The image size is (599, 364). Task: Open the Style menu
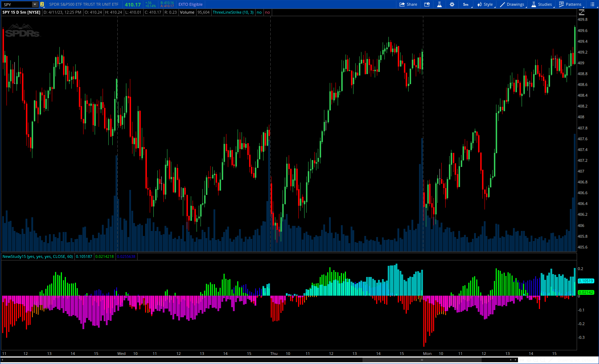(485, 4)
